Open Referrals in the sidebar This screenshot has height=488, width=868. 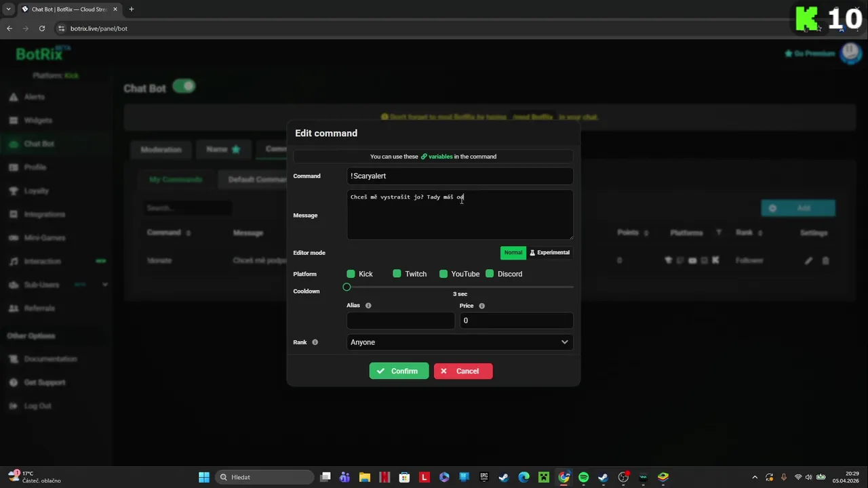[39, 308]
